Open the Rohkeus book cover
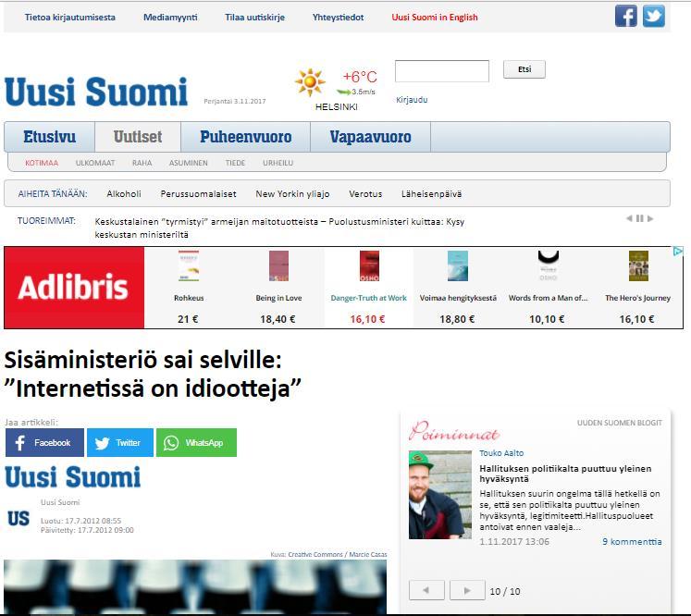Viewport: 691px width, 616px height. (189, 265)
